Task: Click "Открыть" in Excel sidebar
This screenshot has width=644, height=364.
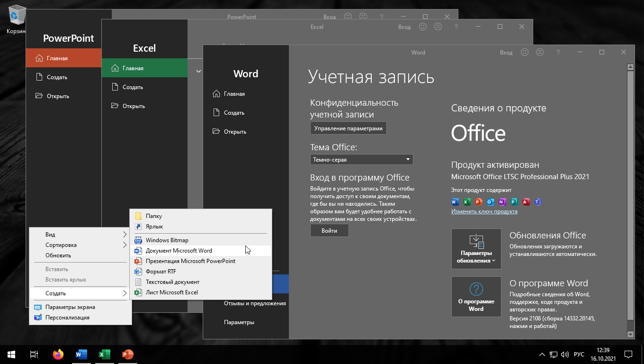Action: pyautogui.click(x=144, y=106)
